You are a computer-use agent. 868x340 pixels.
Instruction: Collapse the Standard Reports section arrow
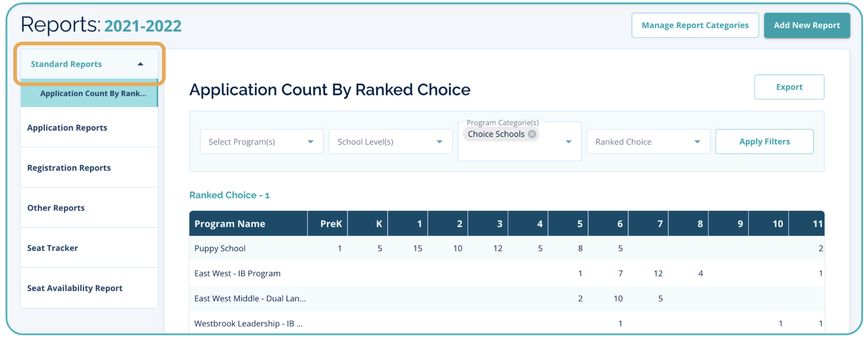tap(140, 64)
